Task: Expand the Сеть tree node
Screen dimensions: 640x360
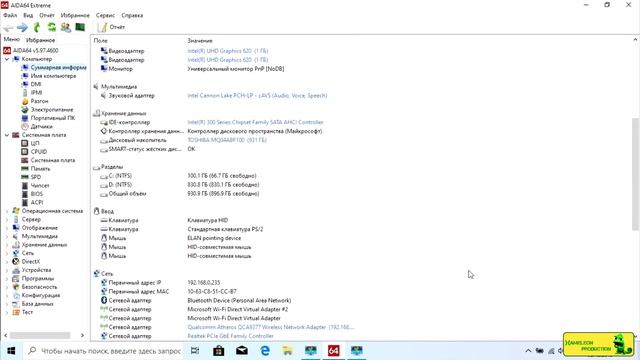Action: pos(7,253)
